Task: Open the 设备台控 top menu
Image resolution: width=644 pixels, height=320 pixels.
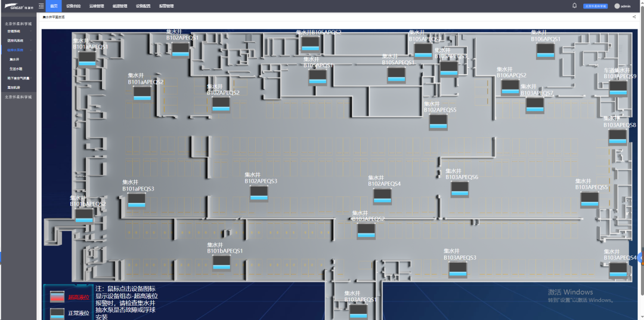Action: [x=73, y=6]
